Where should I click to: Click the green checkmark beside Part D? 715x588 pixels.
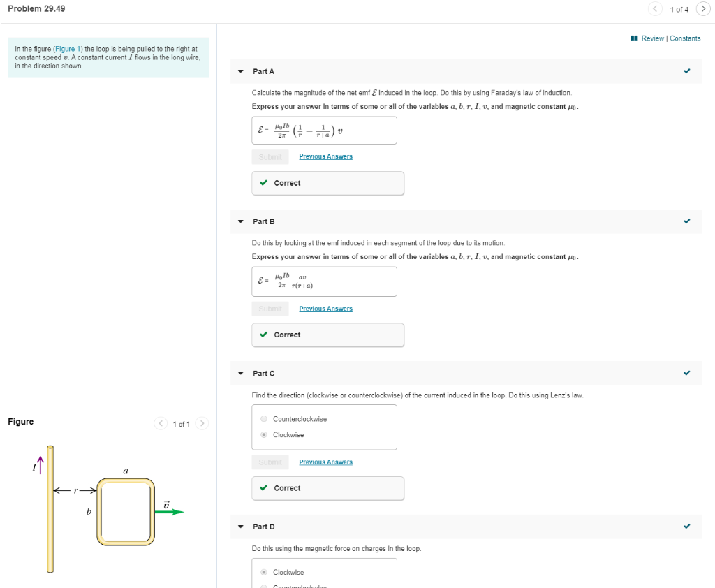coord(686,527)
